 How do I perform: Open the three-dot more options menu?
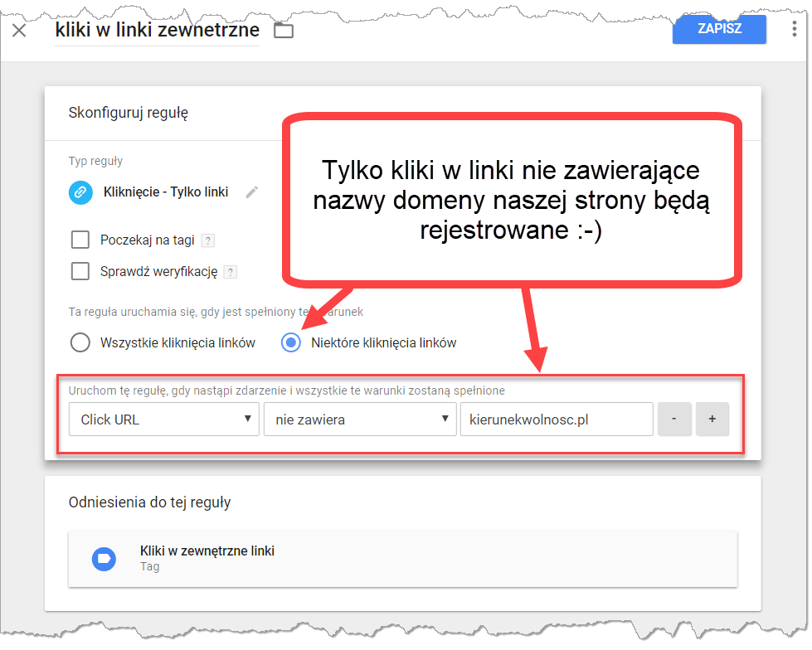click(x=795, y=29)
